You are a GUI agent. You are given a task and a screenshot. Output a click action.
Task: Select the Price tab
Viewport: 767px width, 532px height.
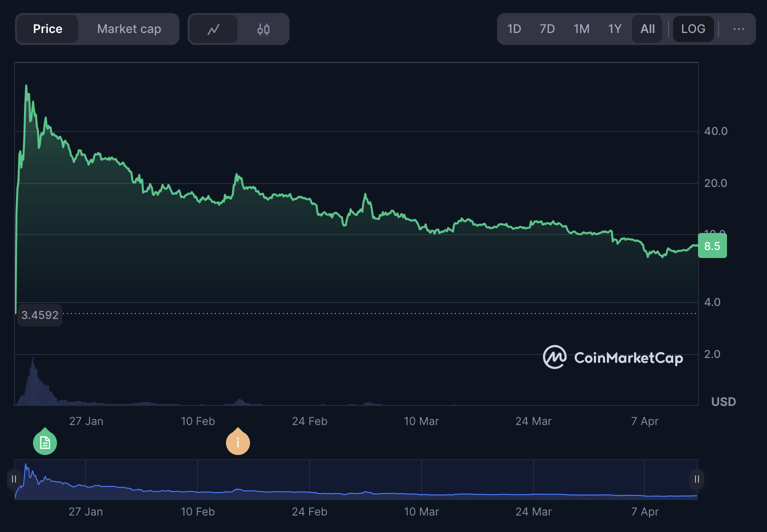coord(47,29)
